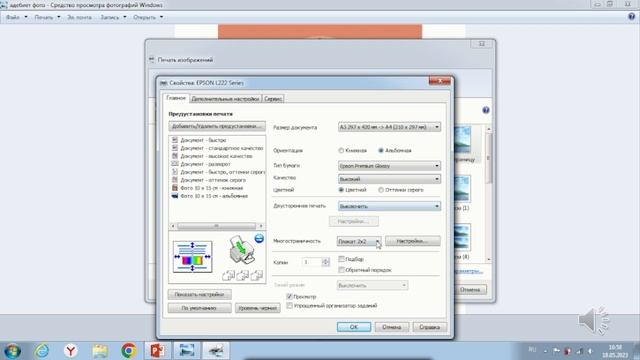
Task: Click the Action Center flag in the system tray
Action: tap(556, 351)
